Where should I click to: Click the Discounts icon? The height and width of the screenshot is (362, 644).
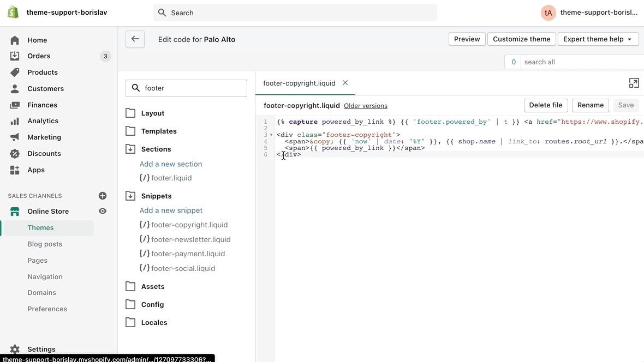pyautogui.click(x=15, y=154)
